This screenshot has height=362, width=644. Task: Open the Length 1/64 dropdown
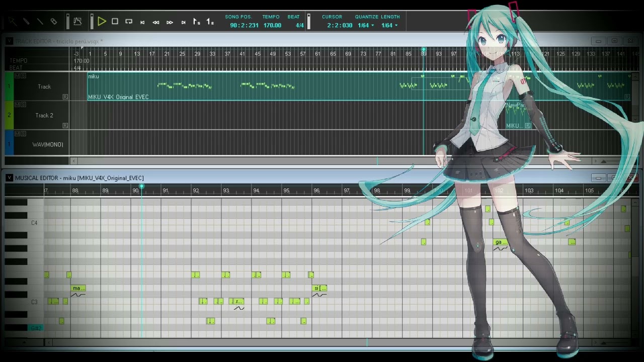pyautogui.click(x=389, y=25)
